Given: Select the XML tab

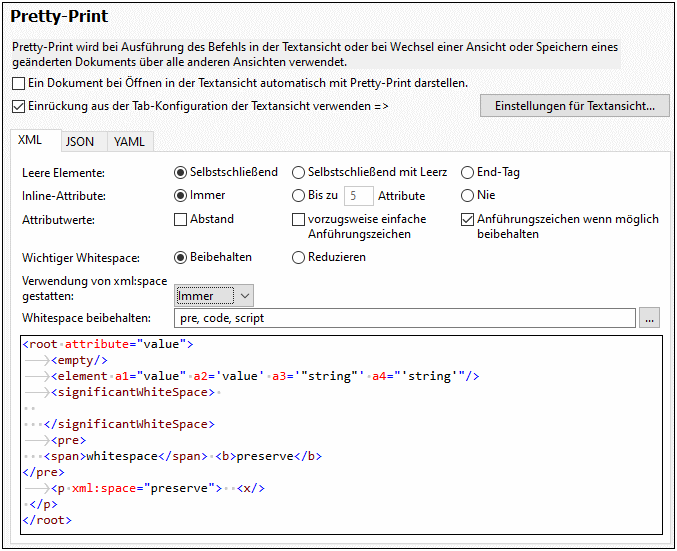Looking at the screenshot, I should click(x=31, y=141).
